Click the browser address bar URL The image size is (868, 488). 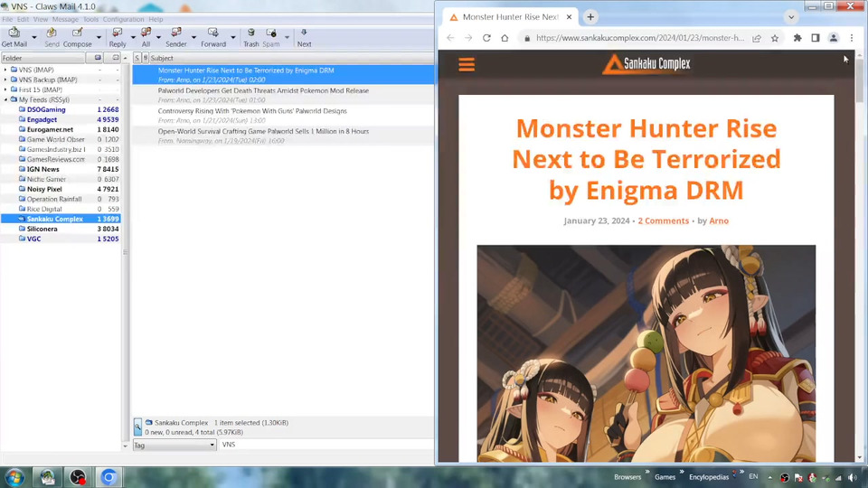(x=640, y=38)
